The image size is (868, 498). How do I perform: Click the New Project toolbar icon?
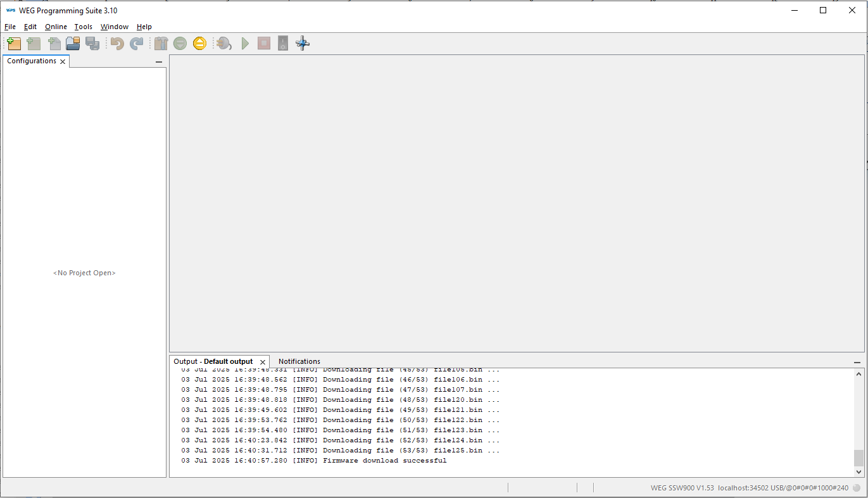click(13, 44)
